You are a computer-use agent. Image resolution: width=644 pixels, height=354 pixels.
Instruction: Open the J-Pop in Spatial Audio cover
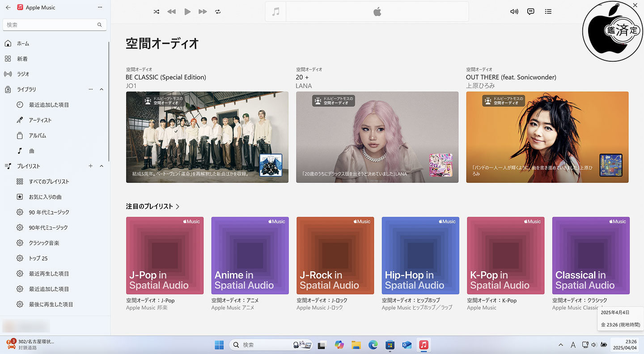(165, 256)
